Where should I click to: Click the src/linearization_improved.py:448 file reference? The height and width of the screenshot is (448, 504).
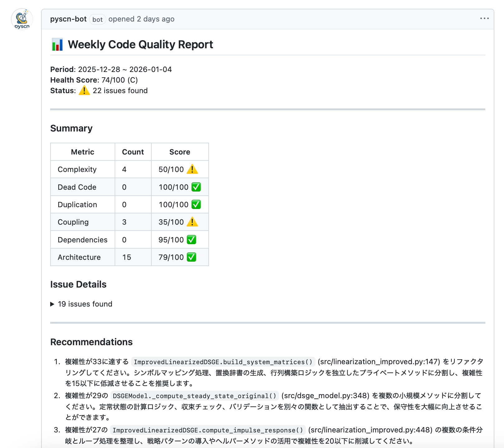[370, 430]
